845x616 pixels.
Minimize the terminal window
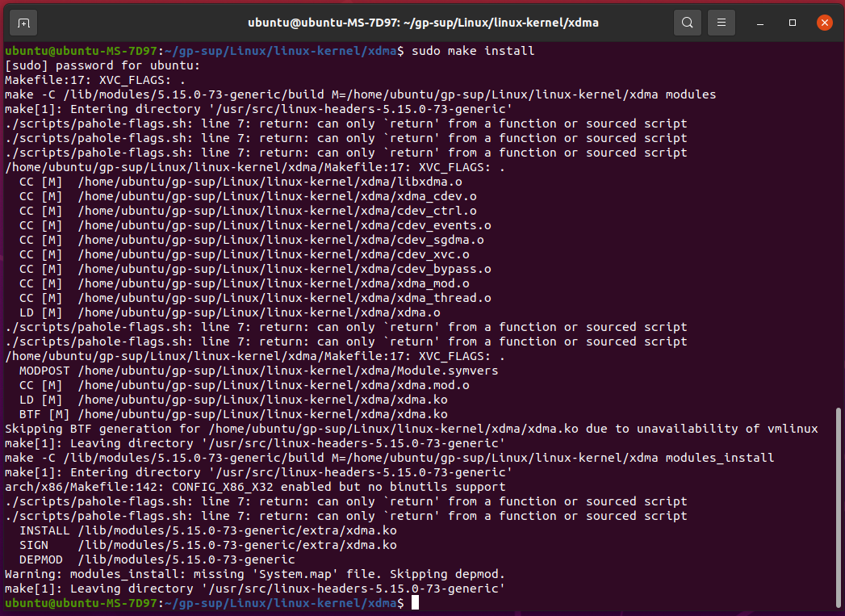tap(759, 23)
